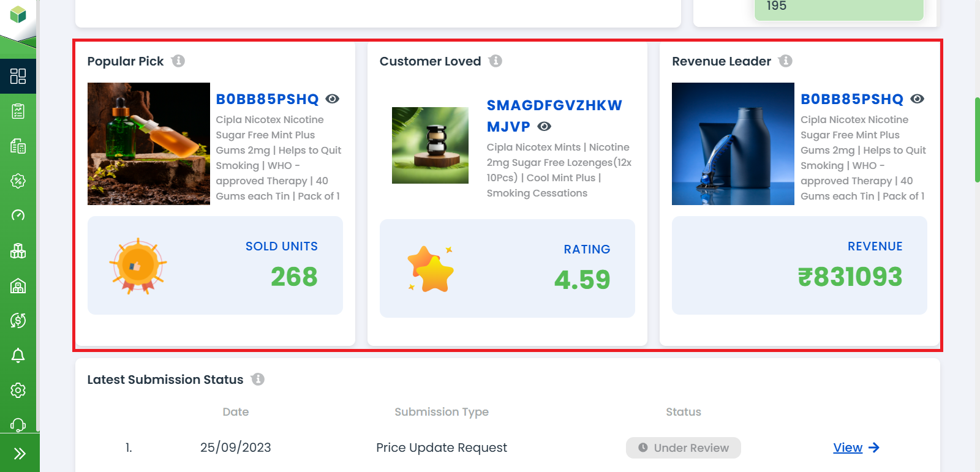Show info tooltip for Popular Pick
The height and width of the screenshot is (472, 980).
pyautogui.click(x=178, y=61)
